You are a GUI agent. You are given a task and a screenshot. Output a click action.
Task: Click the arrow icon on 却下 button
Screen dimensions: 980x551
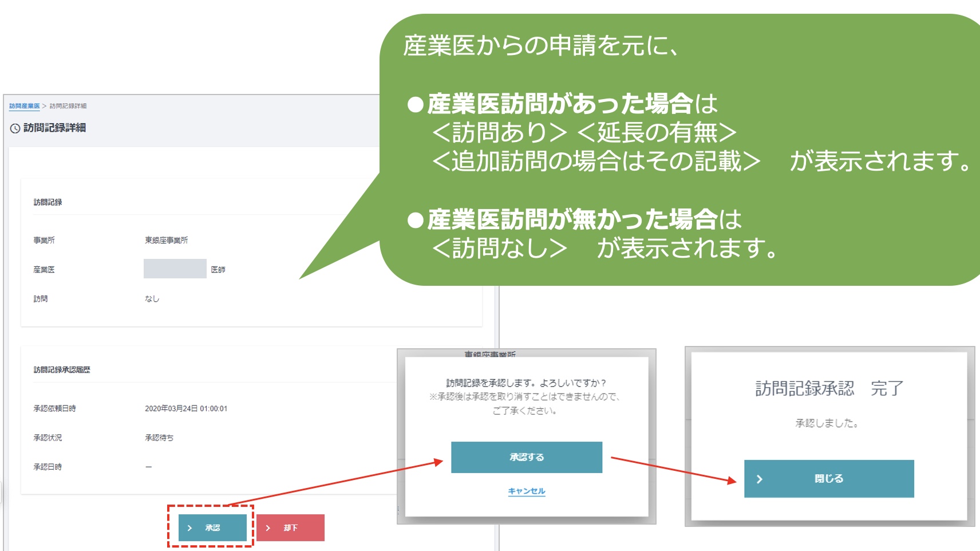point(268,528)
